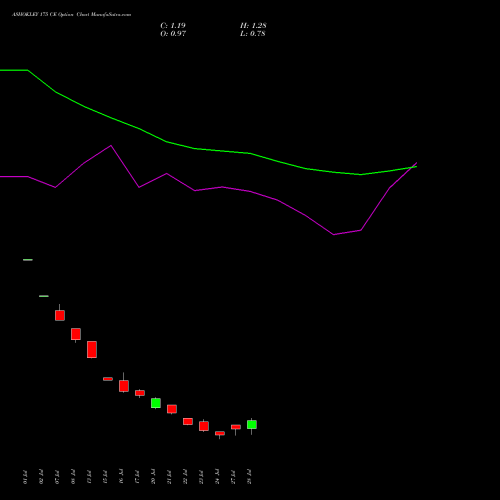500x500 pixels.
Task: Click the date axis label starting with 01
Action: tap(25, 477)
